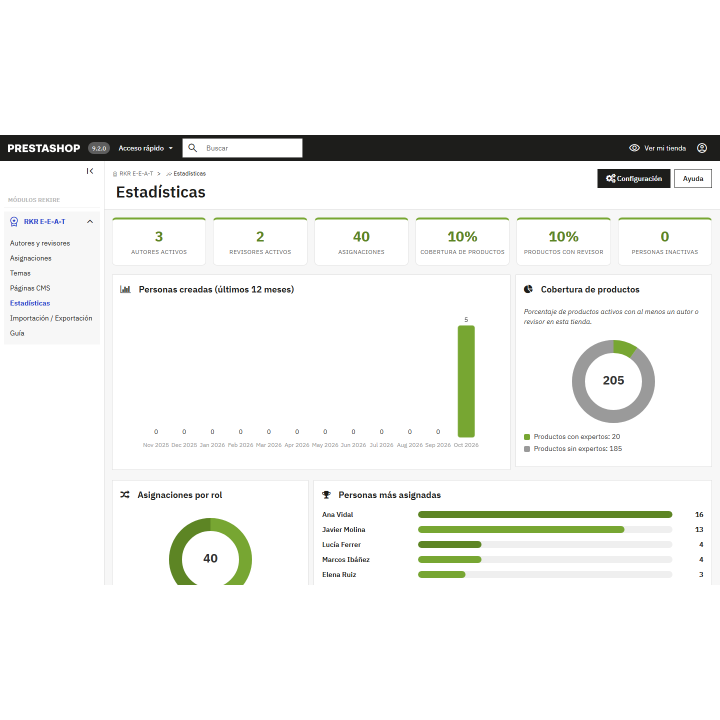
Task: Click the gears icon in Configuración button
Action: [x=611, y=178]
